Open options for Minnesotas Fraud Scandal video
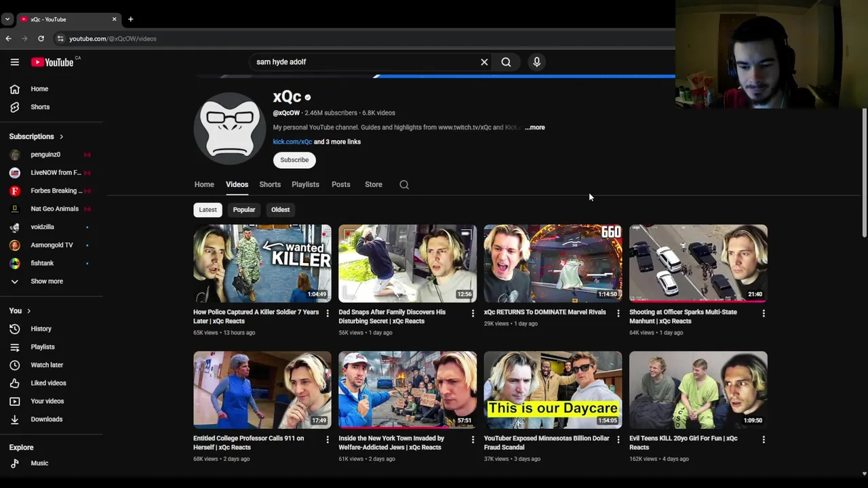 [618, 439]
